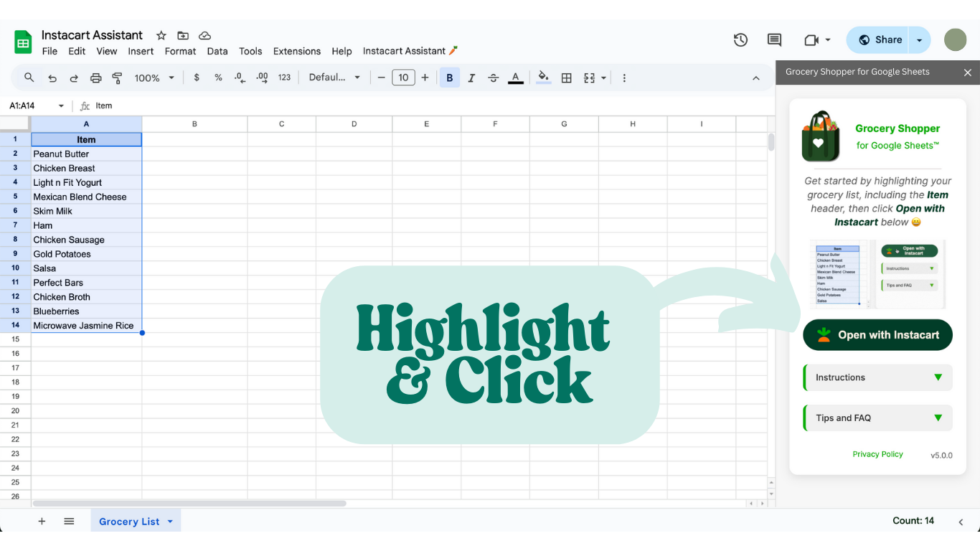This screenshot has width=980, height=551.
Task: Expand the Instructions section
Action: coord(877,377)
